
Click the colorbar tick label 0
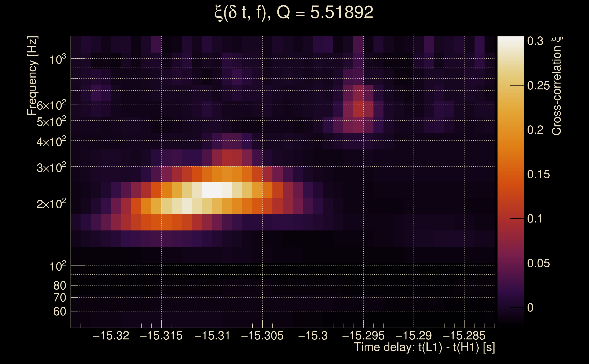click(530, 307)
